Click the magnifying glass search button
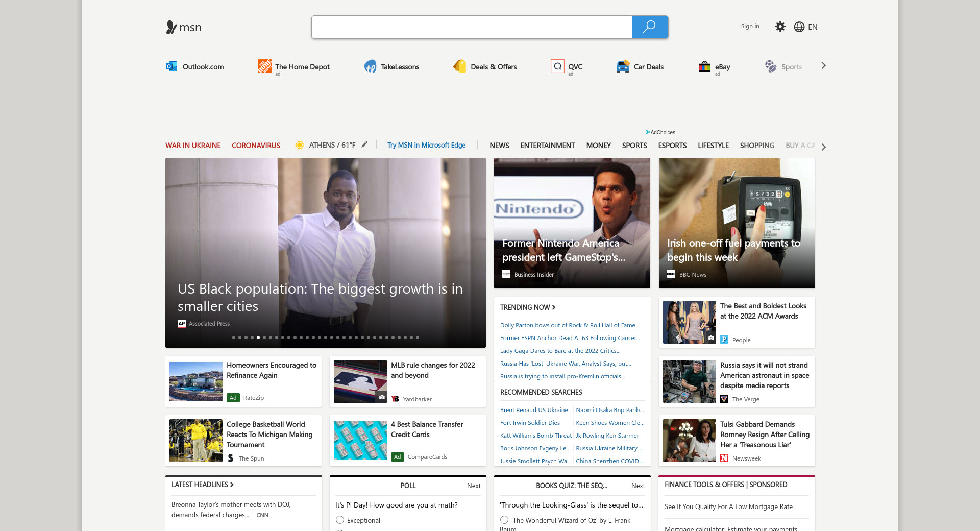 [649, 27]
